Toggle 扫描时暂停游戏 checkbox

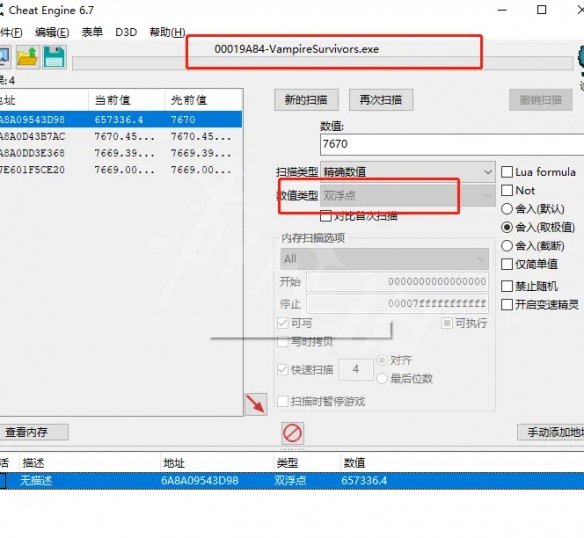283,401
